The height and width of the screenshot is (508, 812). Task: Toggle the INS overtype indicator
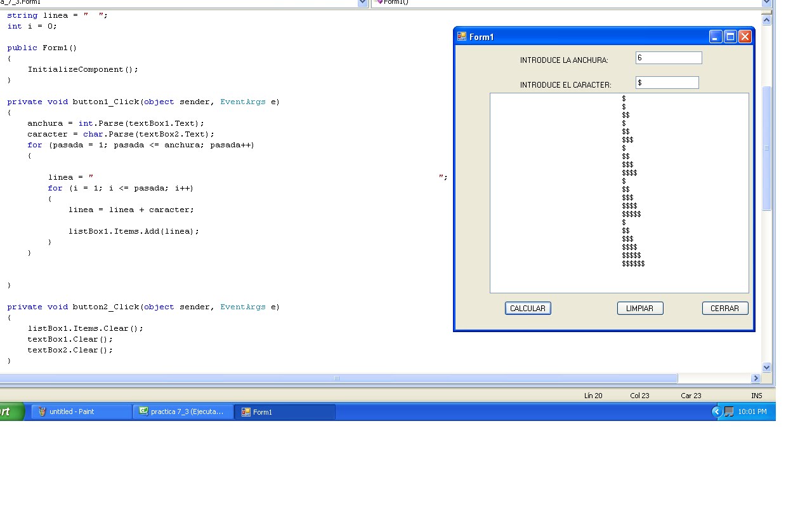click(x=756, y=395)
